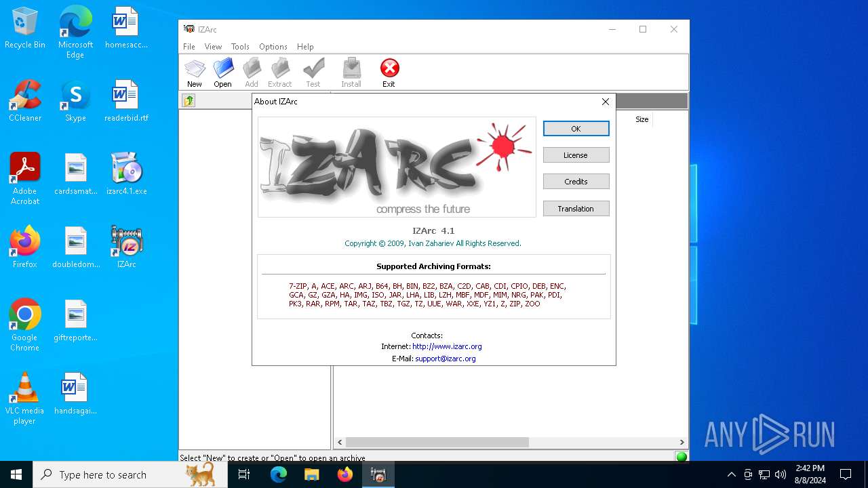
Task: Confirm About dialog with OK
Action: click(576, 129)
